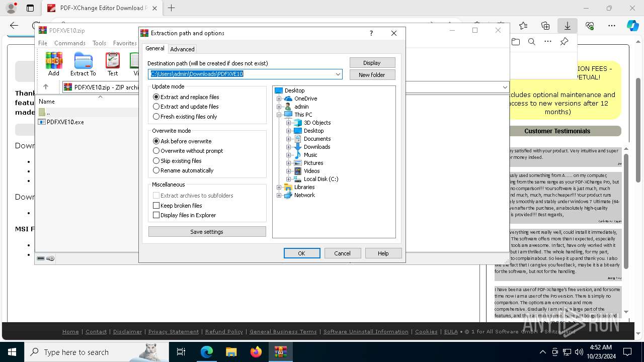Expand the Downloads tree node
Viewport: 644px width, 362px height.
(x=288, y=147)
